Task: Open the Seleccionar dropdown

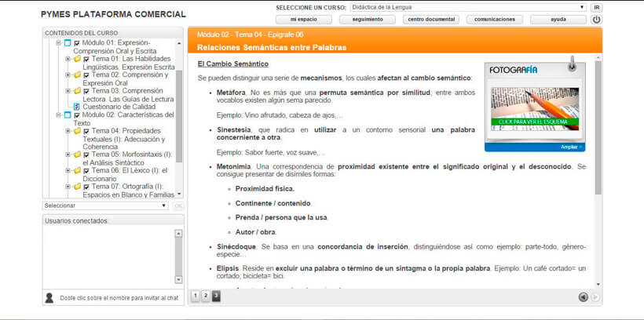Action: pyautogui.click(x=105, y=205)
